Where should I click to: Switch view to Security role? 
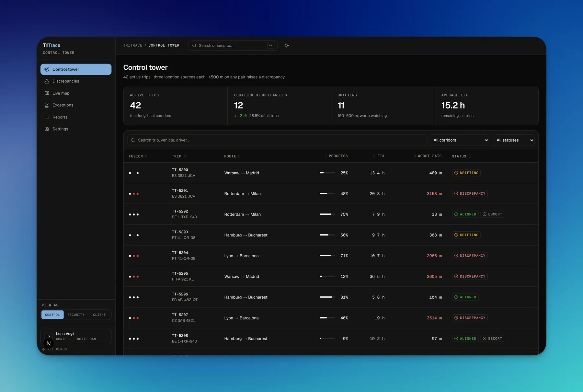(76, 315)
